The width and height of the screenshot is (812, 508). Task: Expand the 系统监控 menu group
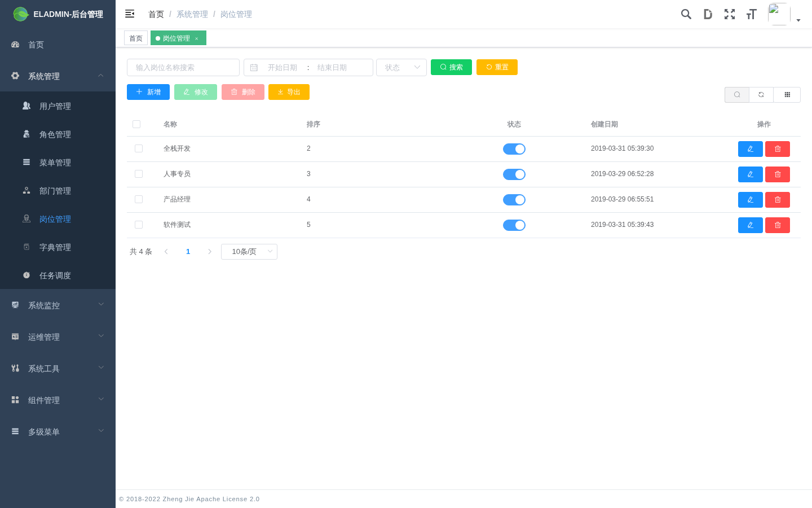click(58, 305)
